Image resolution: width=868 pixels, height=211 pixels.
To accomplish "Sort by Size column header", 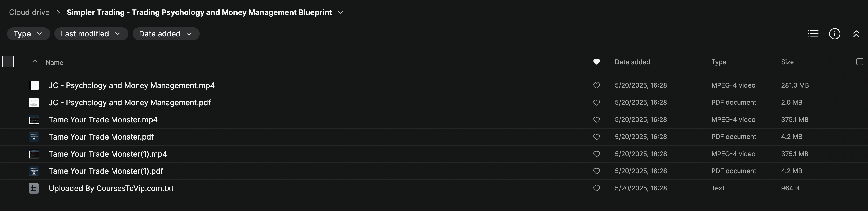I will (x=787, y=62).
